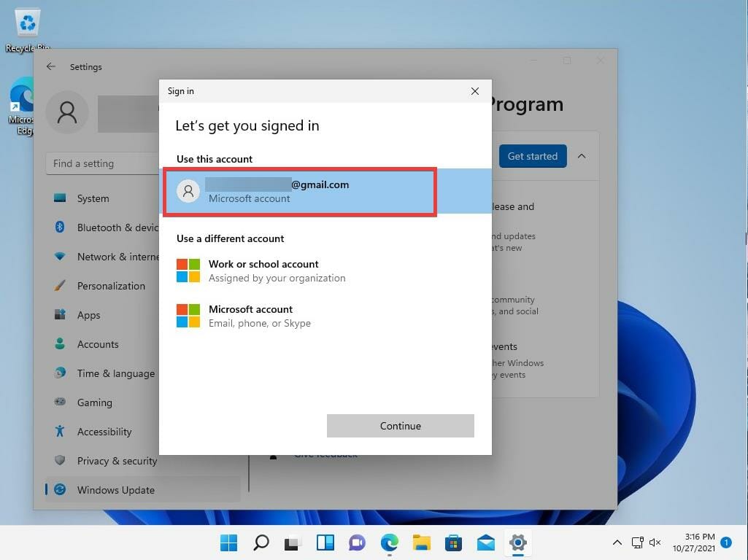Click the Apps icon in sidebar
Image resolution: width=748 pixels, height=560 pixels.
point(60,314)
